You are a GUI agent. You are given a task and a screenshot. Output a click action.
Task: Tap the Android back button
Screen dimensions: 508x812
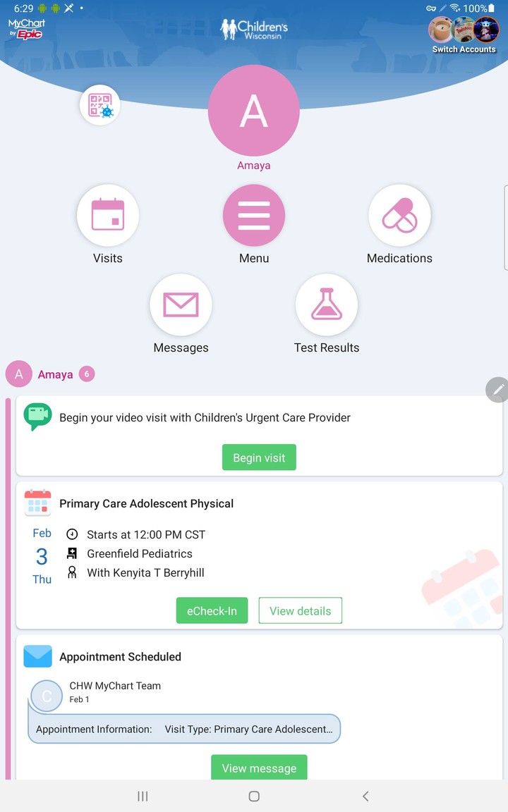pyautogui.click(x=365, y=796)
